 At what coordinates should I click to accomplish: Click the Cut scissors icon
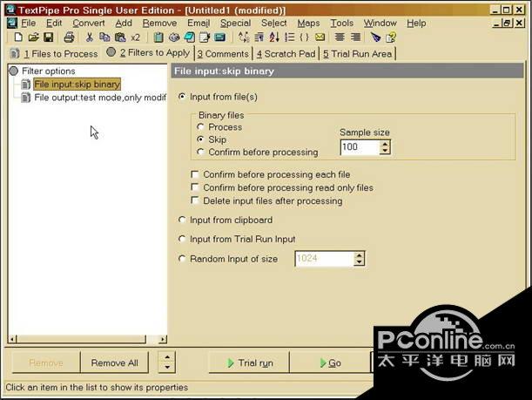pos(89,37)
